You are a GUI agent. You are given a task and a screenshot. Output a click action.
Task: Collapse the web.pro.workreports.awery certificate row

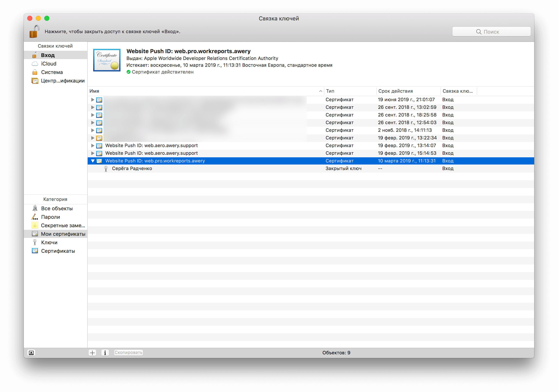coord(93,161)
